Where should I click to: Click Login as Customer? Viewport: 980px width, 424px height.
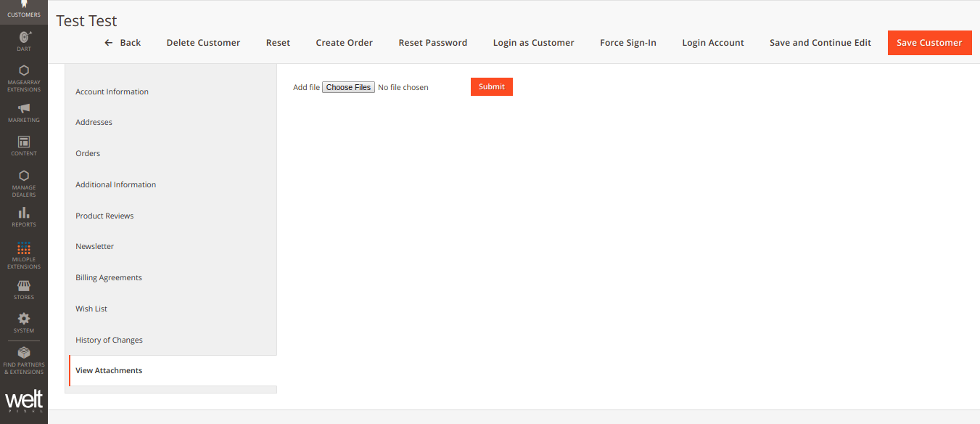tap(533, 42)
